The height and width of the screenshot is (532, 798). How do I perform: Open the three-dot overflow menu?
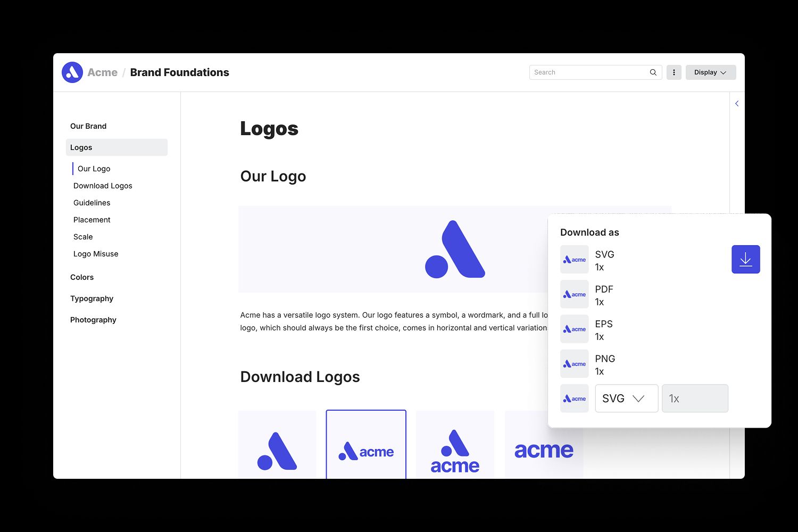[x=674, y=72]
